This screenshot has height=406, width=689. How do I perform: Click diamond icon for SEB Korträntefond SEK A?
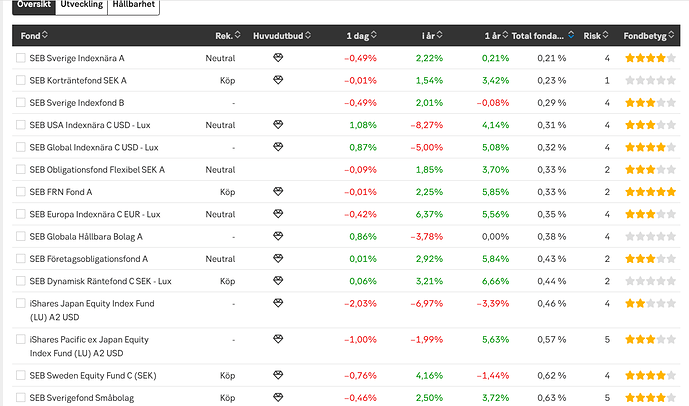[x=278, y=80]
